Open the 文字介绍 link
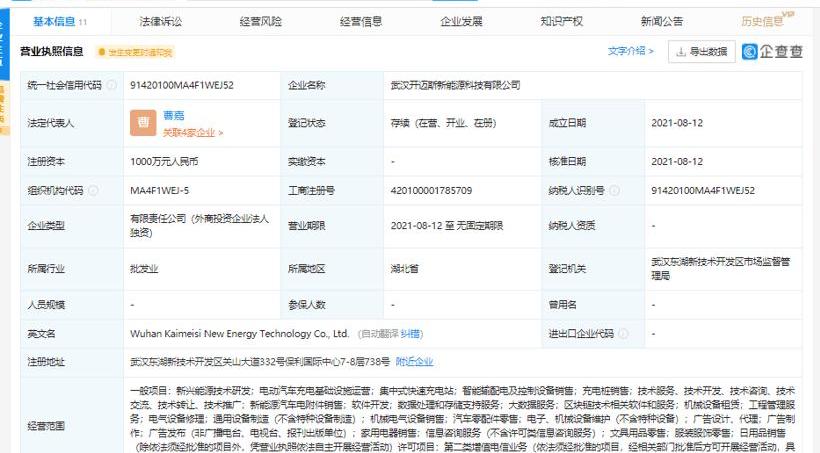The height and width of the screenshot is (453, 820). point(631,51)
